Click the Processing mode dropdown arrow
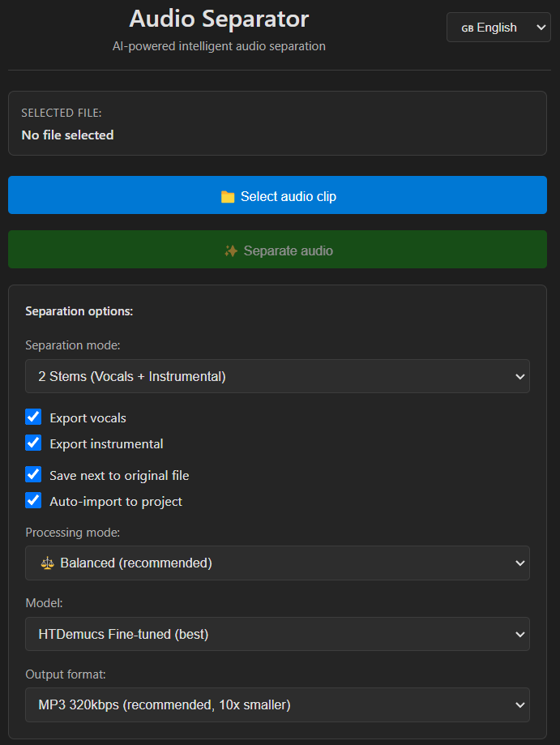560x745 pixels. 519,563
